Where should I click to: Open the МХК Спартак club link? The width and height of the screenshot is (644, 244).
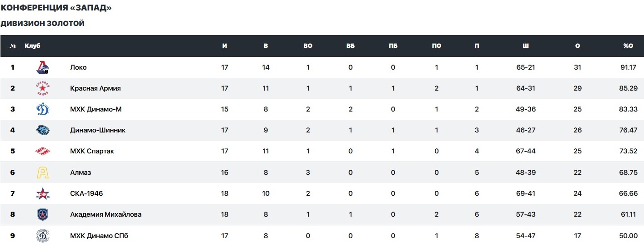pyautogui.click(x=92, y=151)
